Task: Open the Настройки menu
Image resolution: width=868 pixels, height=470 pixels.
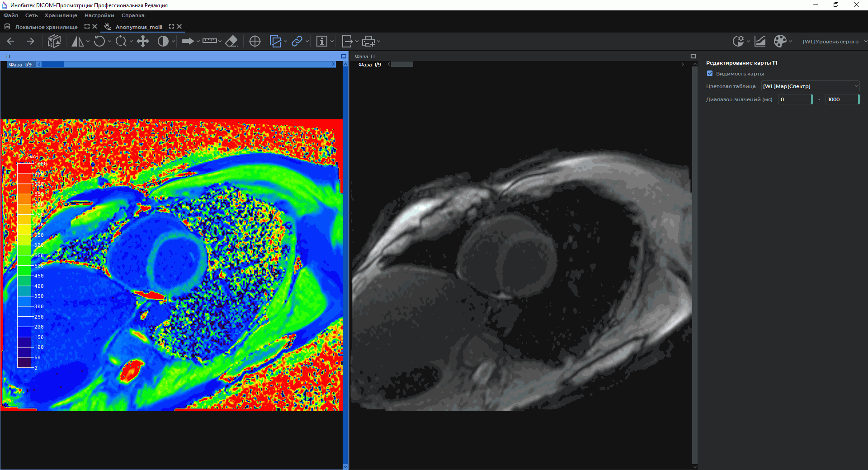Action: [99, 15]
